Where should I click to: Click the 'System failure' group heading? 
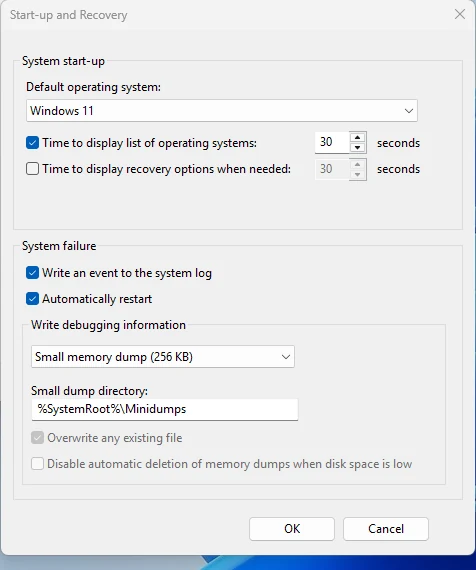point(59,246)
